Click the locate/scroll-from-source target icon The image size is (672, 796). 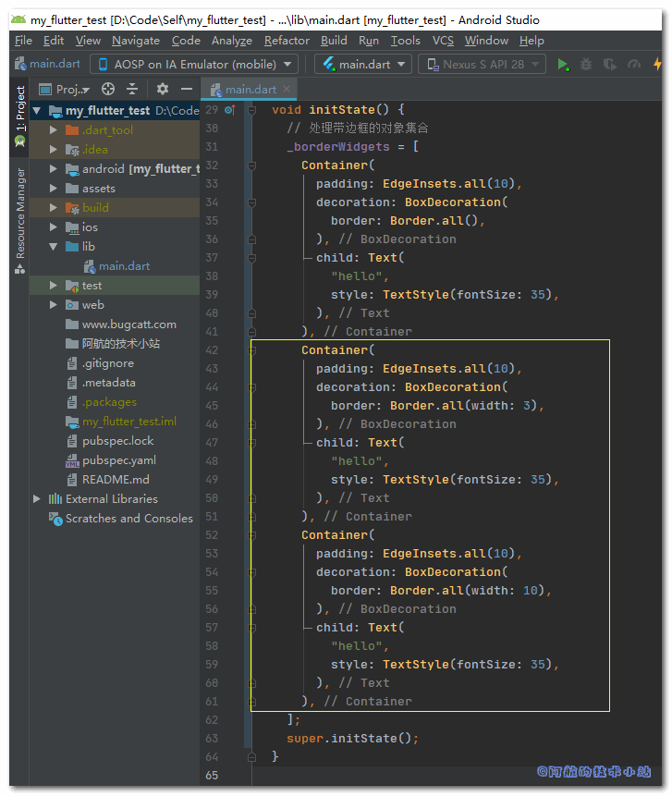tap(107, 89)
